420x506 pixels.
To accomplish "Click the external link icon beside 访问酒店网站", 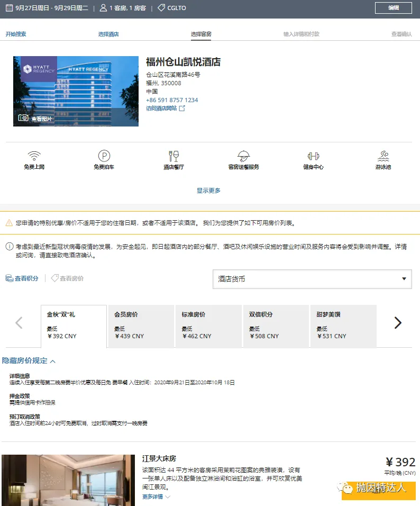I will click(182, 109).
